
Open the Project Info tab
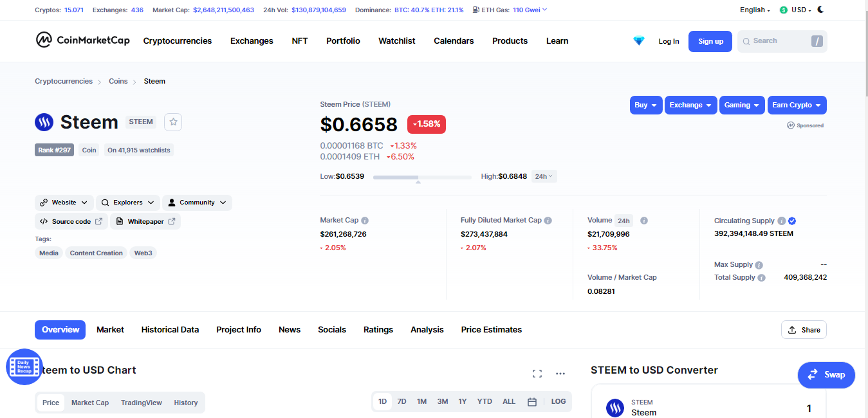tap(239, 329)
